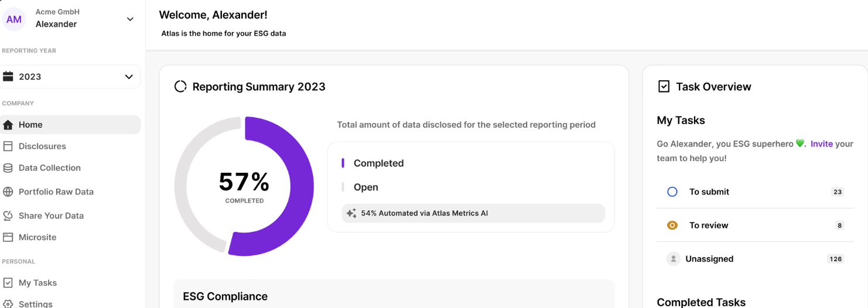Click the Invite link in My Tasks
The image size is (868, 308).
click(x=821, y=144)
